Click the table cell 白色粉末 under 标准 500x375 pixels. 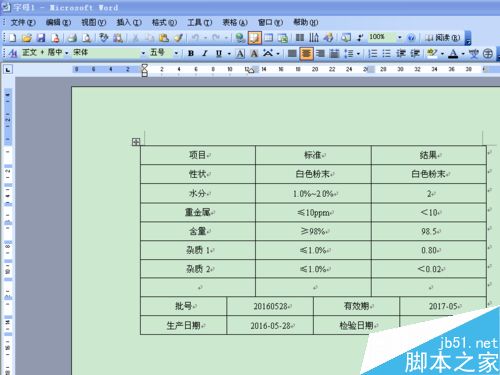coord(313,174)
